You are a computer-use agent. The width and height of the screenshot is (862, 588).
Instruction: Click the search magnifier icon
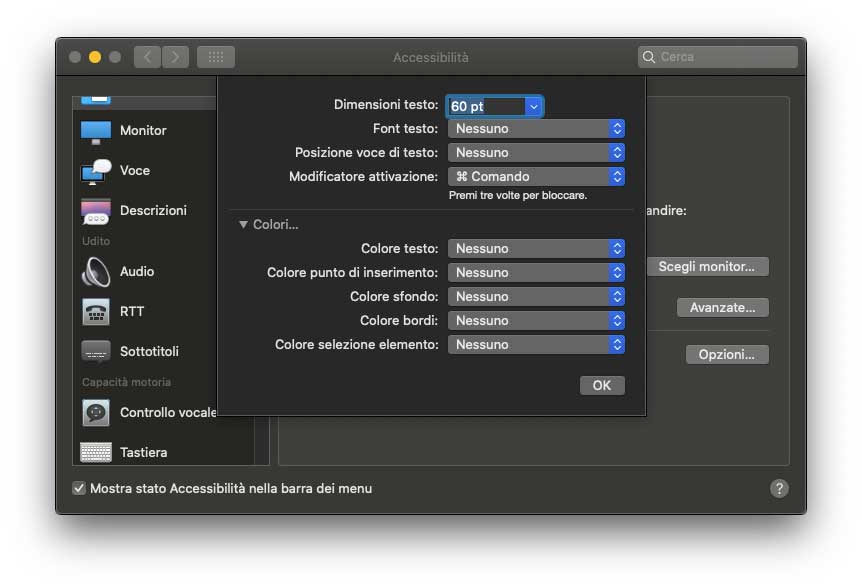point(649,57)
